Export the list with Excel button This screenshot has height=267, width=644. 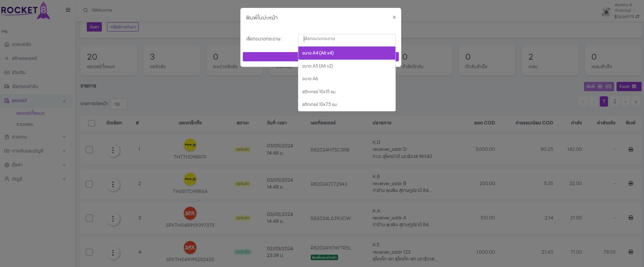pyautogui.click(x=629, y=86)
